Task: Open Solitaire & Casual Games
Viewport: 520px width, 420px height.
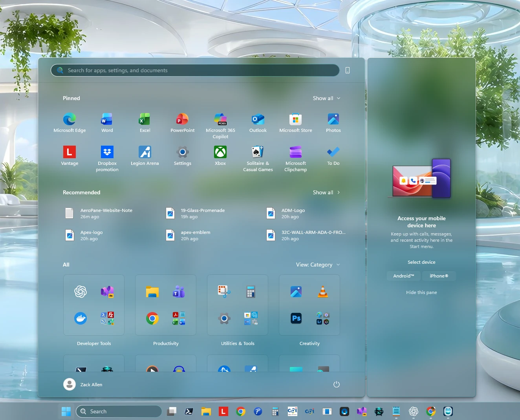Action: coord(258,159)
